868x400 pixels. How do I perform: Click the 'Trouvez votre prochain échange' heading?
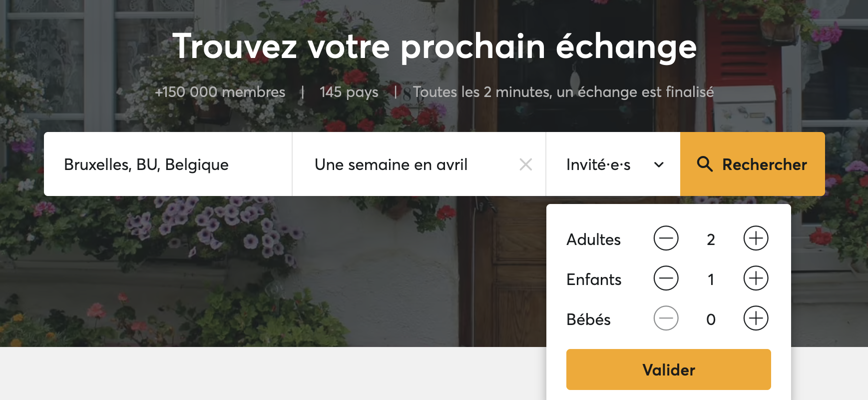click(x=434, y=46)
